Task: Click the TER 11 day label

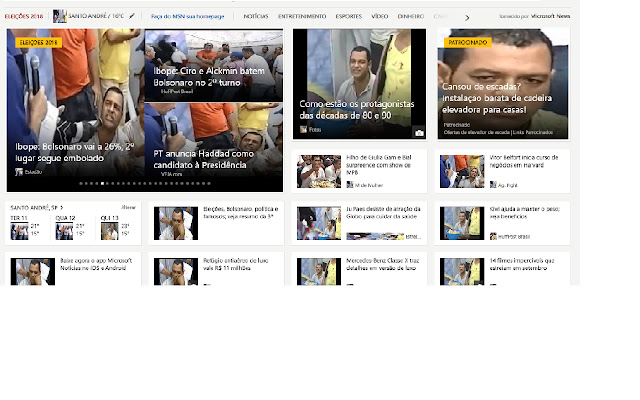Action: click(19, 218)
